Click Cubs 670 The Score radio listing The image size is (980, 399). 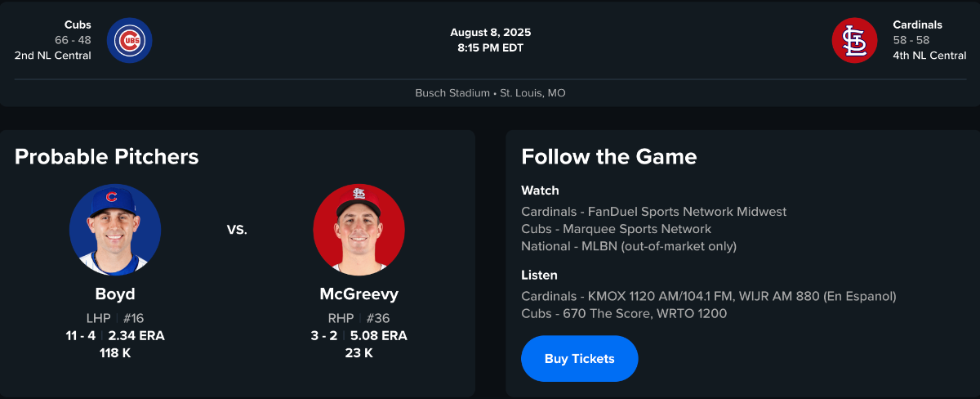(624, 313)
